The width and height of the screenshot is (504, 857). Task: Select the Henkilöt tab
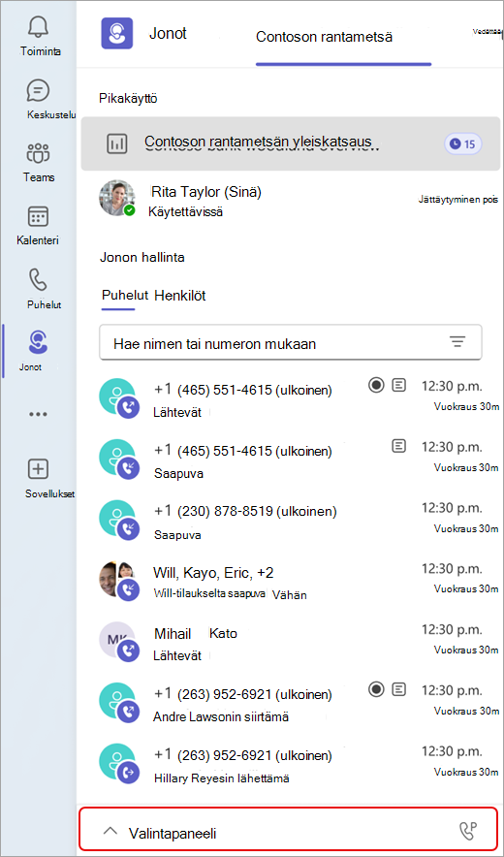180,296
